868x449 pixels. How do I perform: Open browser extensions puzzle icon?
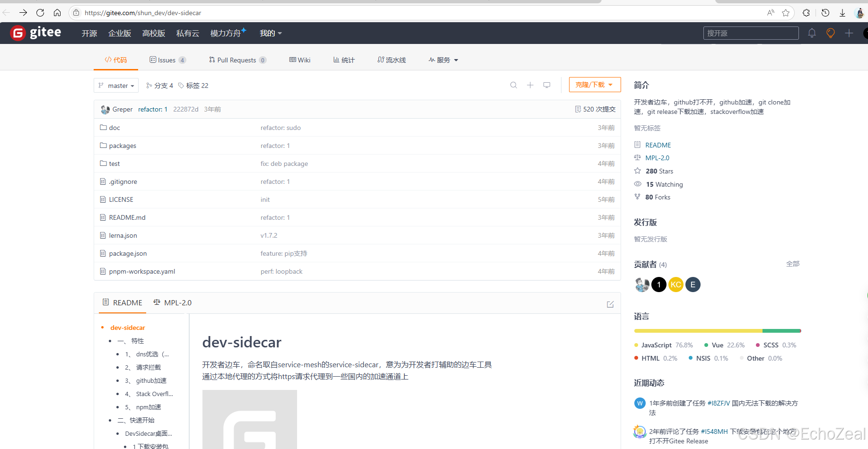click(x=806, y=13)
